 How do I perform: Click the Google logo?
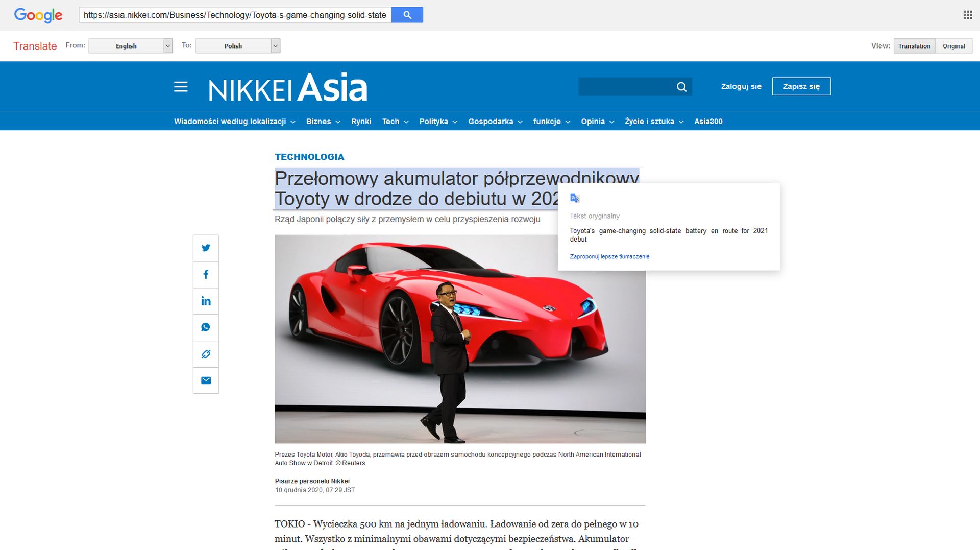click(38, 15)
